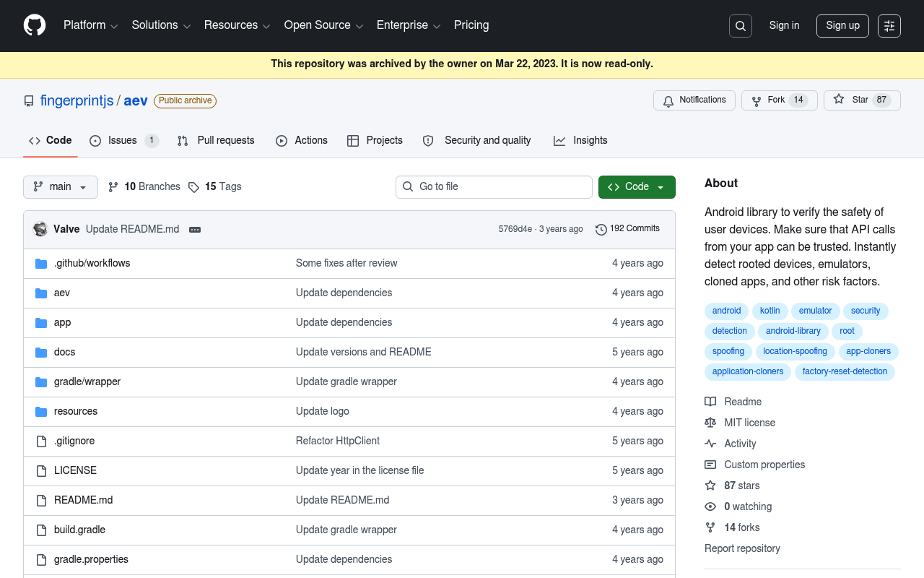Select the branch icon beside 10 Branches
Screen dimensions: 924x578
click(113, 187)
